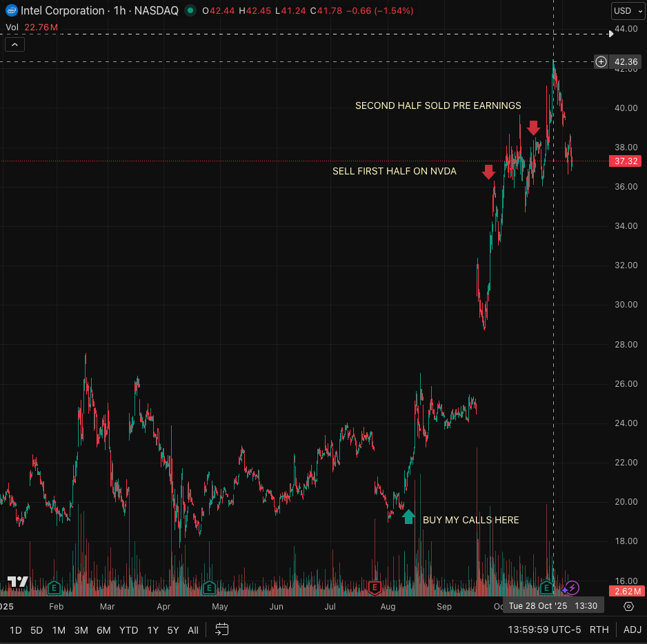The image size is (647, 644).
Task: Select the 1Y time range
Action: click(152, 630)
